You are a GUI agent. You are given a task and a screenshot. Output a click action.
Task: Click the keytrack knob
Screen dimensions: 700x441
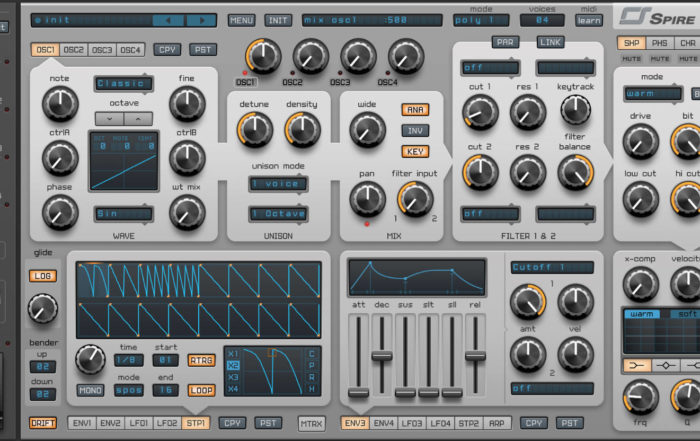tap(575, 110)
